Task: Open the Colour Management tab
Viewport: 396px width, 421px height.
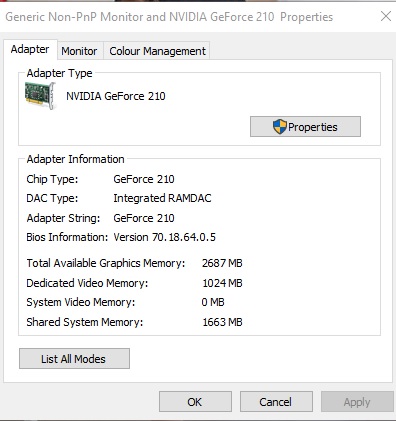Action: coord(157,51)
